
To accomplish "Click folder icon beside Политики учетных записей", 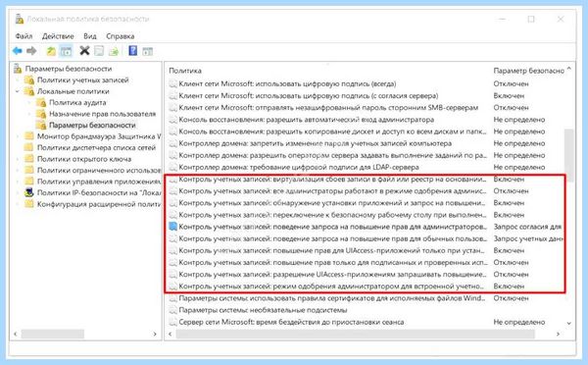I will coord(29,80).
